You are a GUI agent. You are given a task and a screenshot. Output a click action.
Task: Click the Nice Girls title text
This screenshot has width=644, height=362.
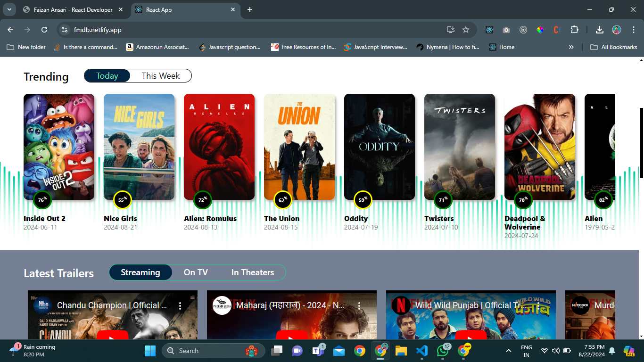121,219
